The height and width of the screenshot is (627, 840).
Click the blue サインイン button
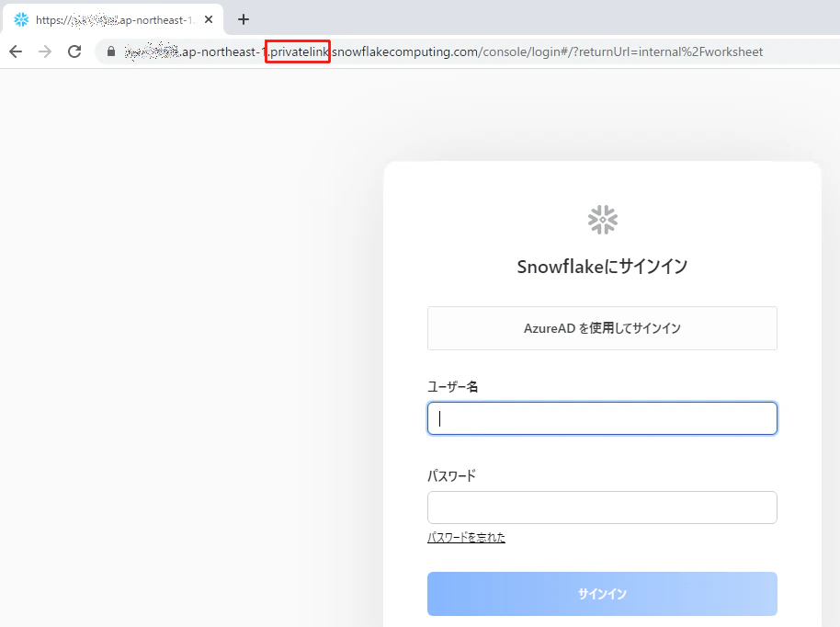click(602, 594)
